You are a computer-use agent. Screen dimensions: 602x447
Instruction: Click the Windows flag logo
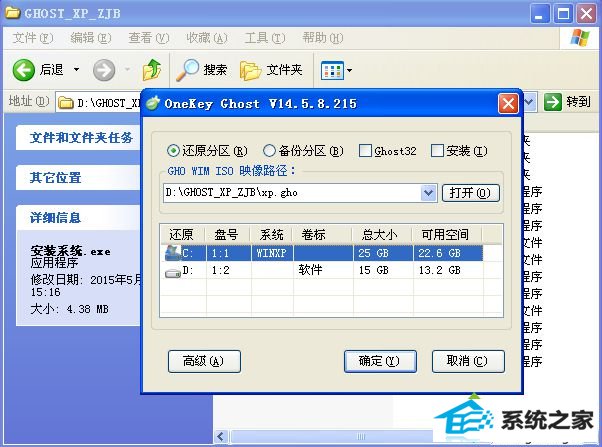pos(580,38)
